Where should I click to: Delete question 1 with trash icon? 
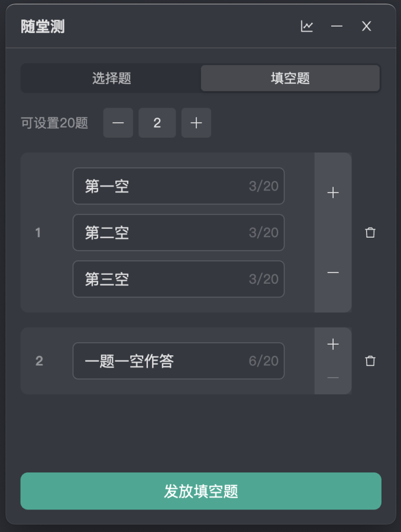pyautogui.click(x=370, y=232)
